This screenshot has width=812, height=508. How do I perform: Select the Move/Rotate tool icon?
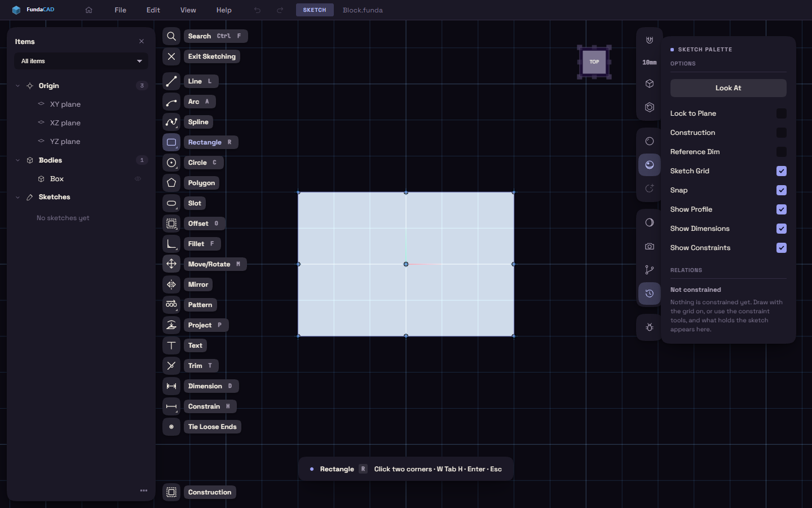tap(171, 264)
